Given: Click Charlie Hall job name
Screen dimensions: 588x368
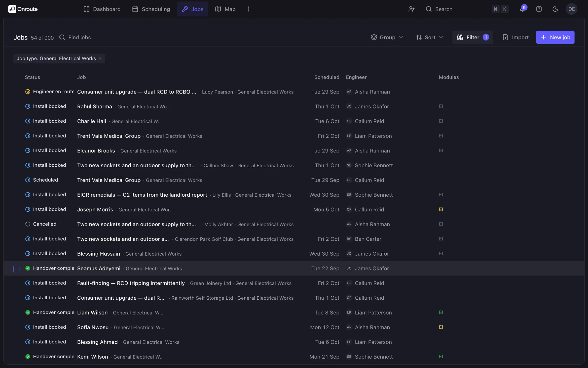Looking at the screenshot, I should 92,121.
